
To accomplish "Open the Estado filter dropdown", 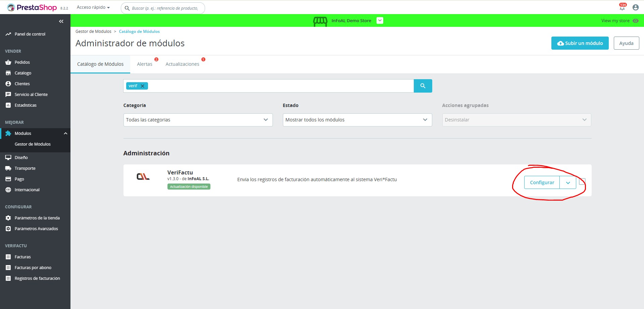I will click(357, 120).
